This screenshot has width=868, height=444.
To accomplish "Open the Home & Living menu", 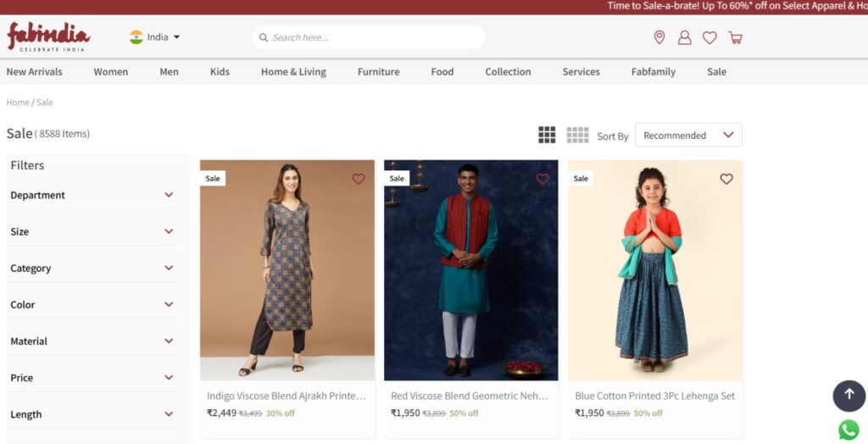I will click(293, 71).
